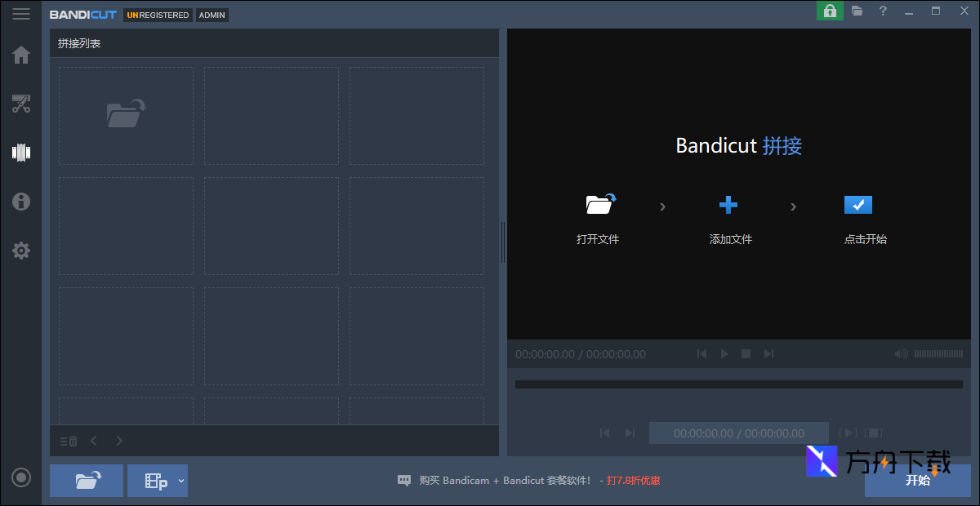Go to the Home screen icon

(x=20, y=55)
